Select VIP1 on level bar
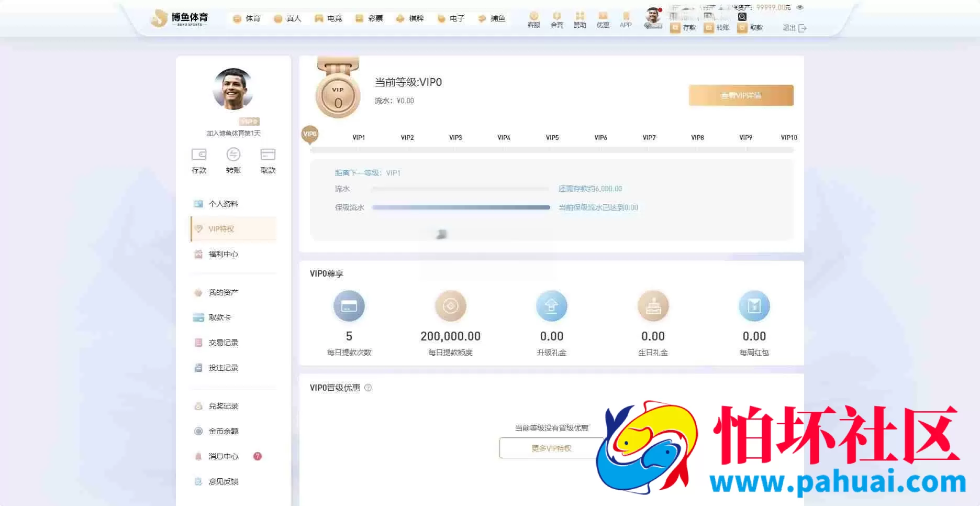Image resolution: width=980 pixels, height=506 pixels. pyautogui.click(x=359, y=138)
